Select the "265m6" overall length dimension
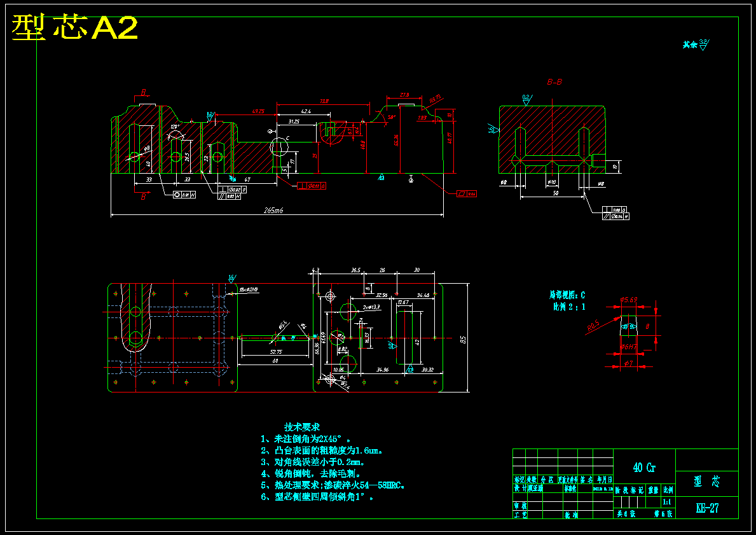This screenshot has width=756, height=535. coord(273,211)
